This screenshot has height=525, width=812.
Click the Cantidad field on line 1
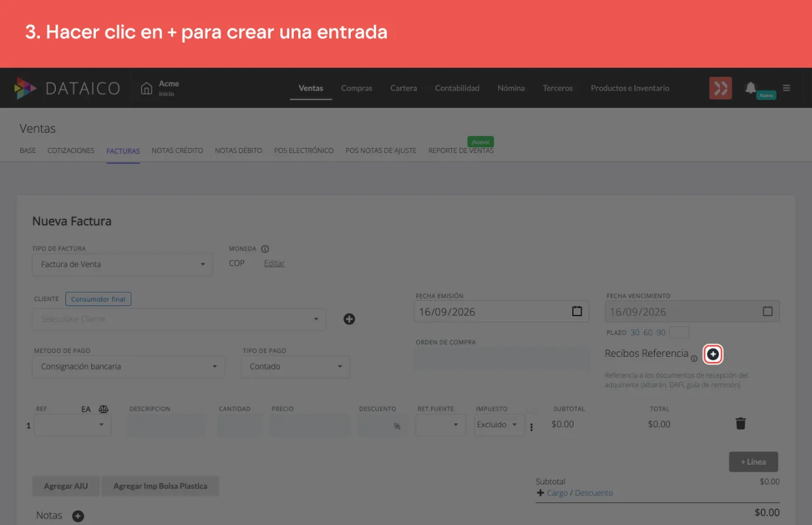coord(240,425)
